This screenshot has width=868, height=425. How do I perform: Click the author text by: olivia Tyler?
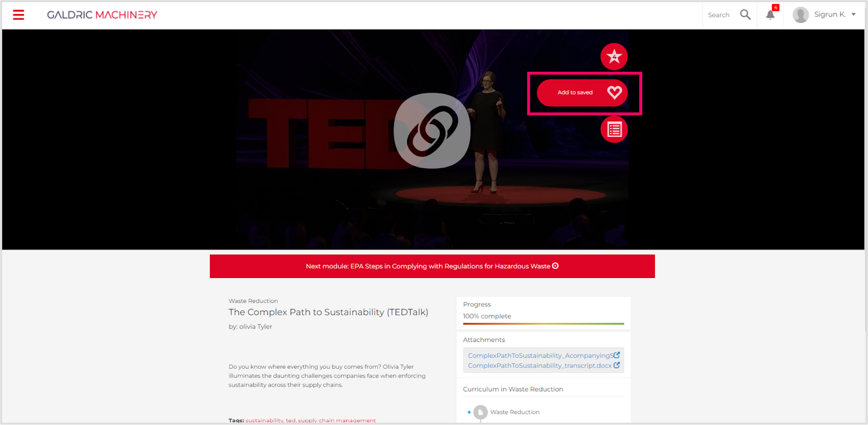coord(251,326)
